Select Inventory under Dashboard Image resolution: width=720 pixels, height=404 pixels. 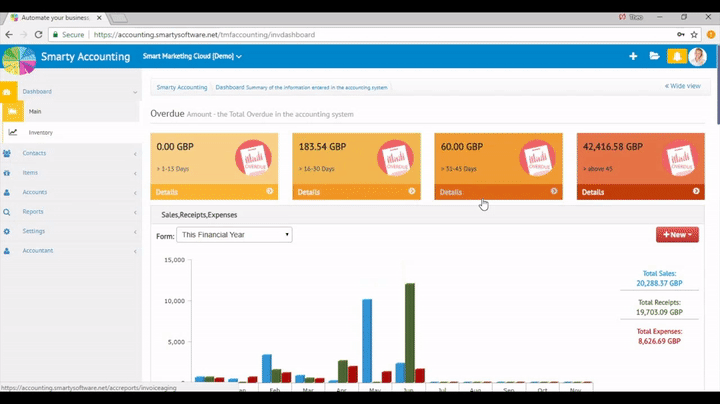[41, 132]
